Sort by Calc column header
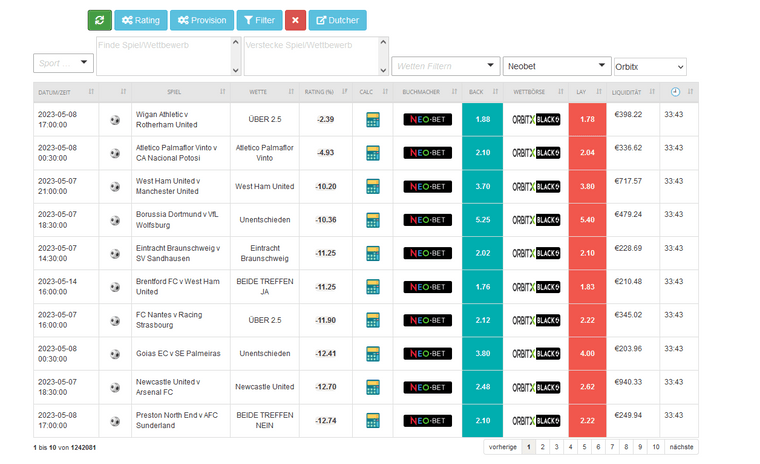Screen dimensions: 760x464 [x=373, y=92]
